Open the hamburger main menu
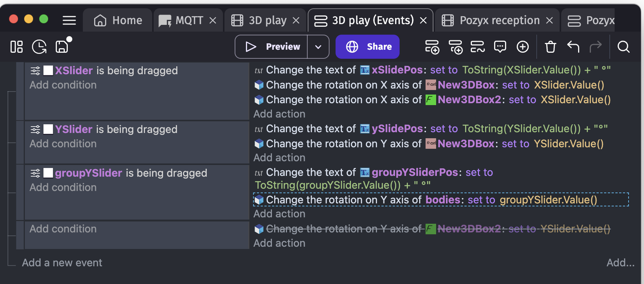644x284 pixels. tap(69, 20)
